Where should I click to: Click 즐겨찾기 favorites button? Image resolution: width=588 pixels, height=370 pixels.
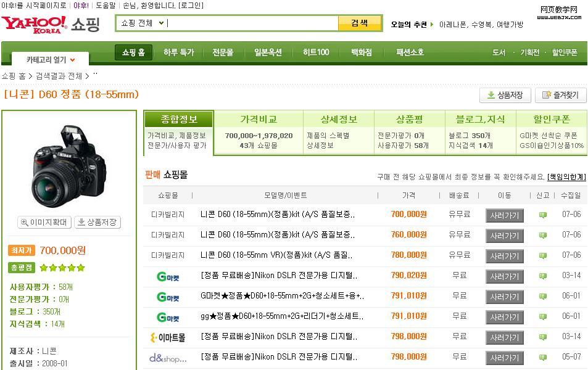click(x=560, y=95)
